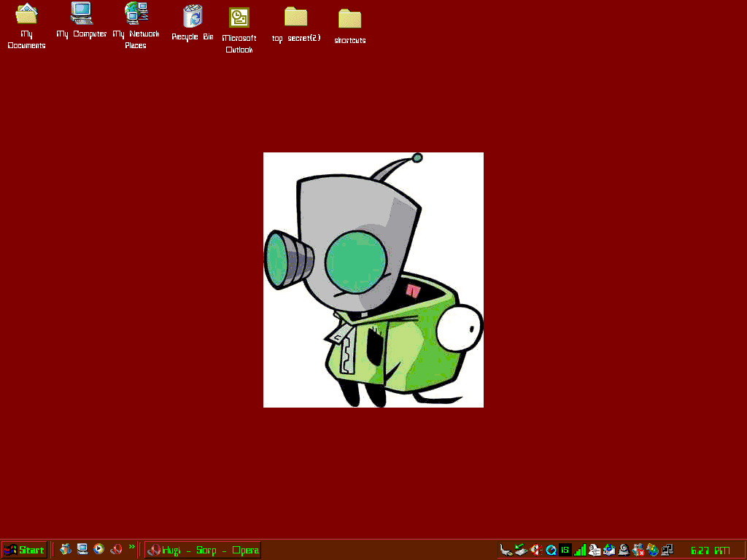Image resolution: width=747 pixels, height=560 pixels.
Task: Click the globe tray icon beside the red X
Action: 653,551
